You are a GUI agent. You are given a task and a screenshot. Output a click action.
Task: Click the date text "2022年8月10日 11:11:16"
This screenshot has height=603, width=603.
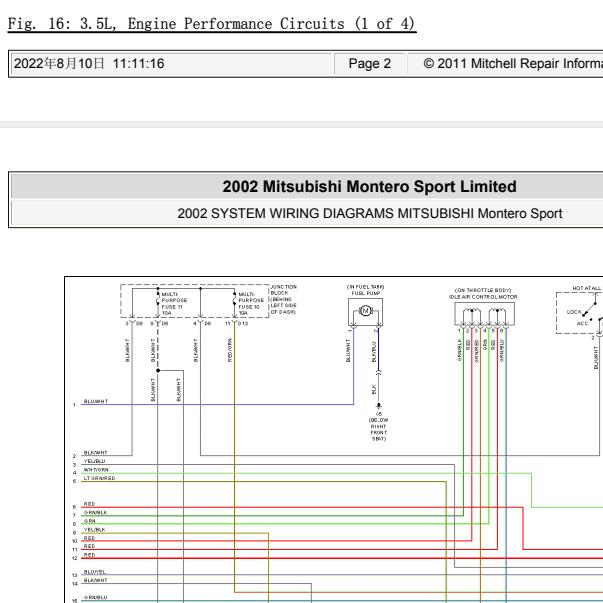[89, 63]
